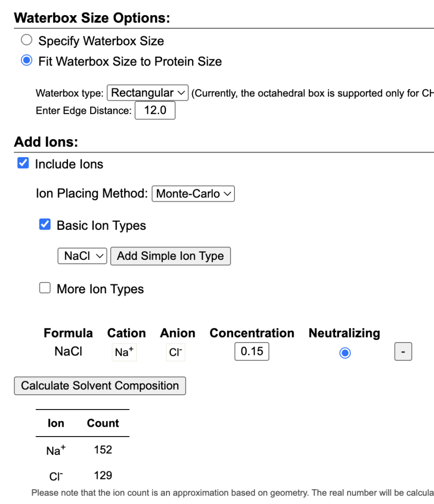Toggle the Basic Ion Types checkbox

(45, 225)
